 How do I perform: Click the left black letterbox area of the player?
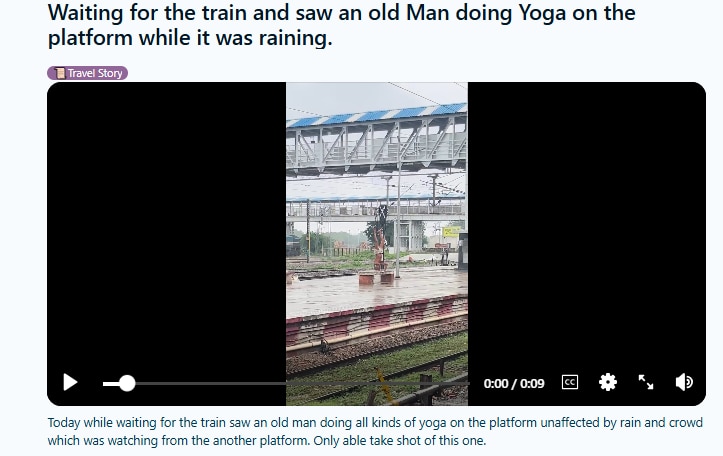[166, 231]
